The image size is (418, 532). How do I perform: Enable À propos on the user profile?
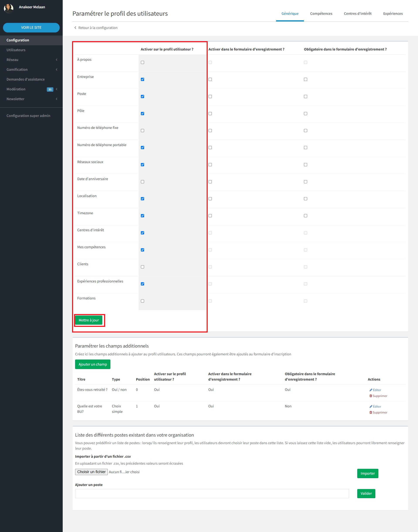[142, 62]
